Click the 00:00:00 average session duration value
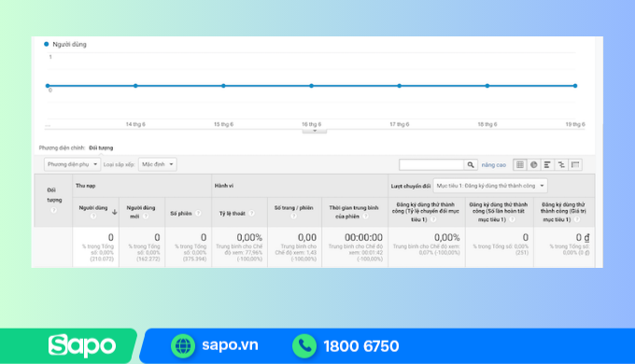Viewport: 635px width, 364px height. coord(363,237)
